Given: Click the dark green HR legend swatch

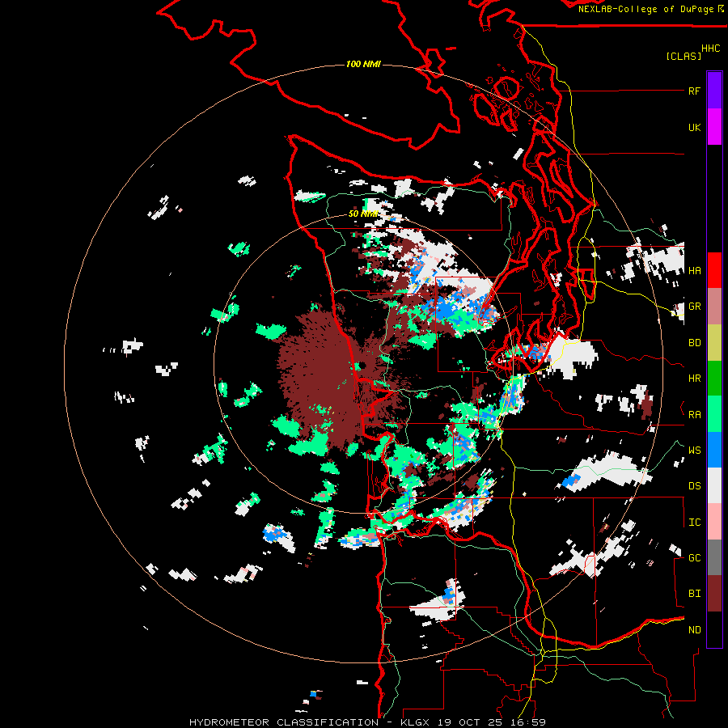Looking at the screenshot, I should tap(714, 379).
